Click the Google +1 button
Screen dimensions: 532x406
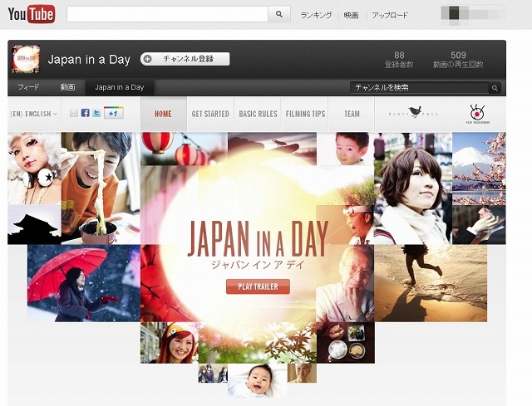pos(114,113)
